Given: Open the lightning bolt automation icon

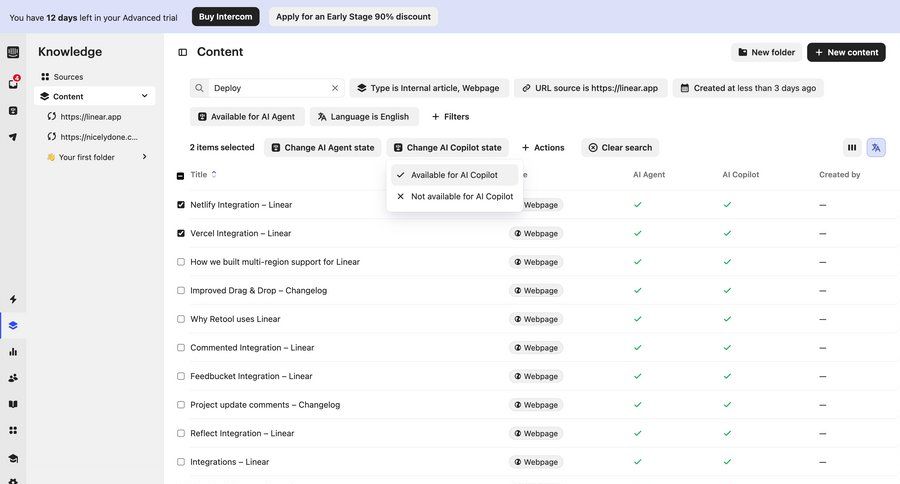Looking at the screenshot, I should point(13,299).
